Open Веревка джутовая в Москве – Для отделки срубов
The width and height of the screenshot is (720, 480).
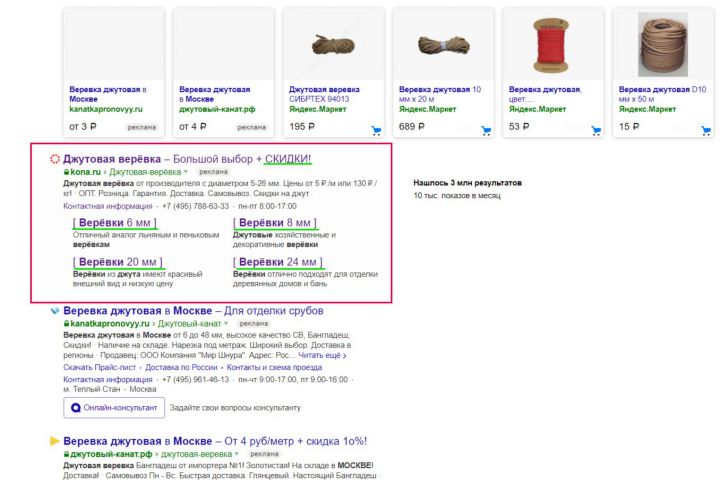click(x=193, y=311)
